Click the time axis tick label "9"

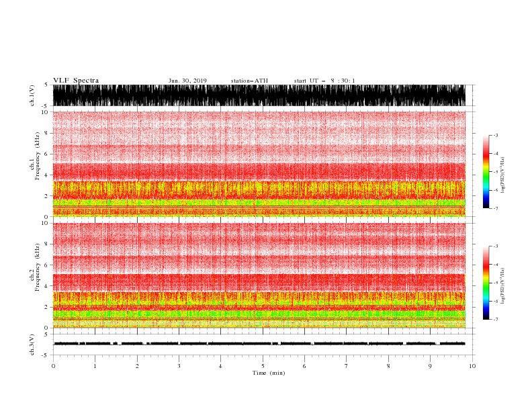click(430, 366)
